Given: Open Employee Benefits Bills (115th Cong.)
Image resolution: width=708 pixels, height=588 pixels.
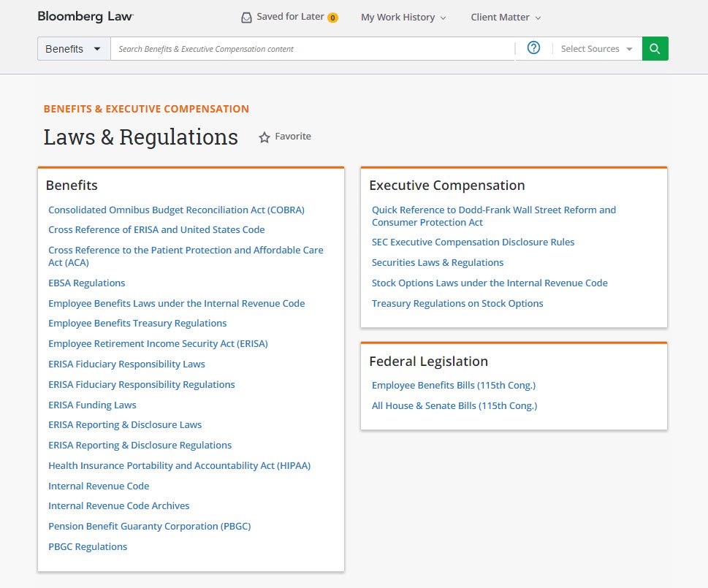Looking at the screenshot, I should (x=453, y=386).
